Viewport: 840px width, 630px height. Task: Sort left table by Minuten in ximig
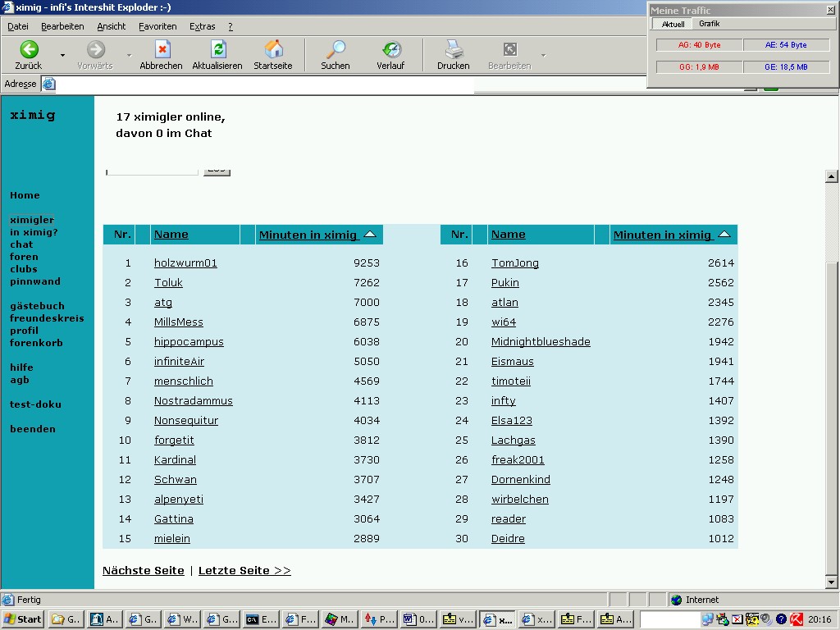pos(308,235)
